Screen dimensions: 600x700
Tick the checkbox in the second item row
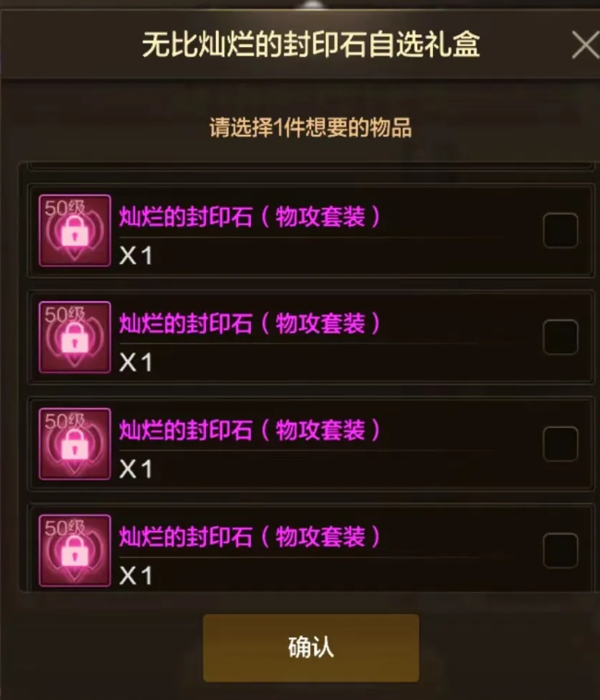560,337
